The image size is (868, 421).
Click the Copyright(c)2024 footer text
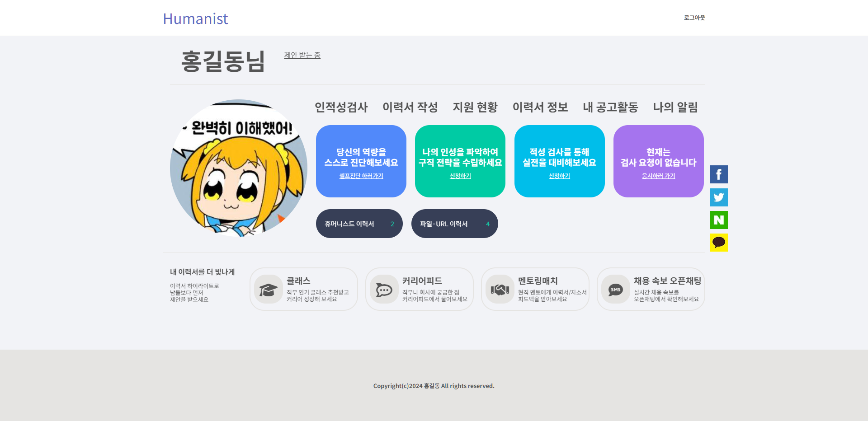(x=434, y=386)
